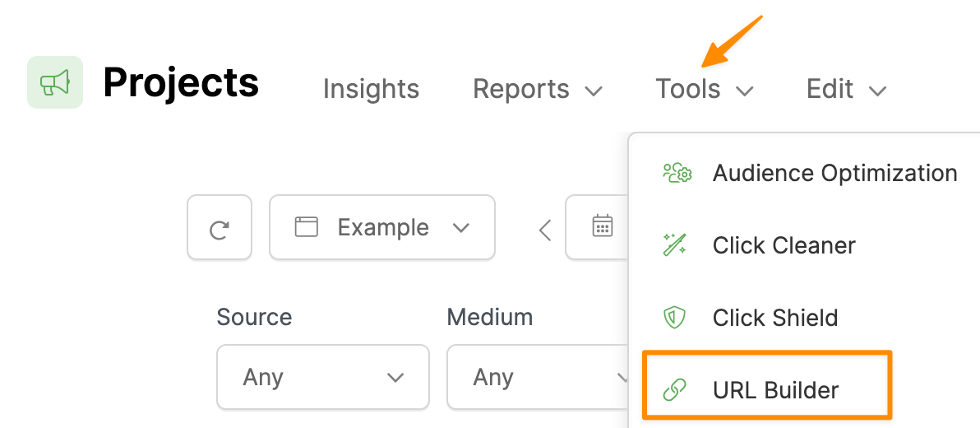Viewport: 980px width, 428px height.
Task: Open URL Builder label in Tools menu
Action: click(775, 390)
